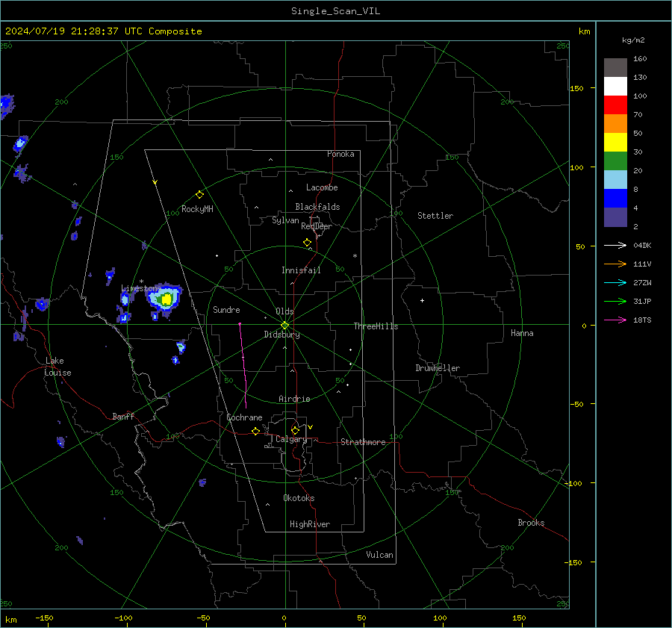Click the radar site diamond at Olds
The width and height of the screenshot is (672, 628).
[x=284, y=326]
